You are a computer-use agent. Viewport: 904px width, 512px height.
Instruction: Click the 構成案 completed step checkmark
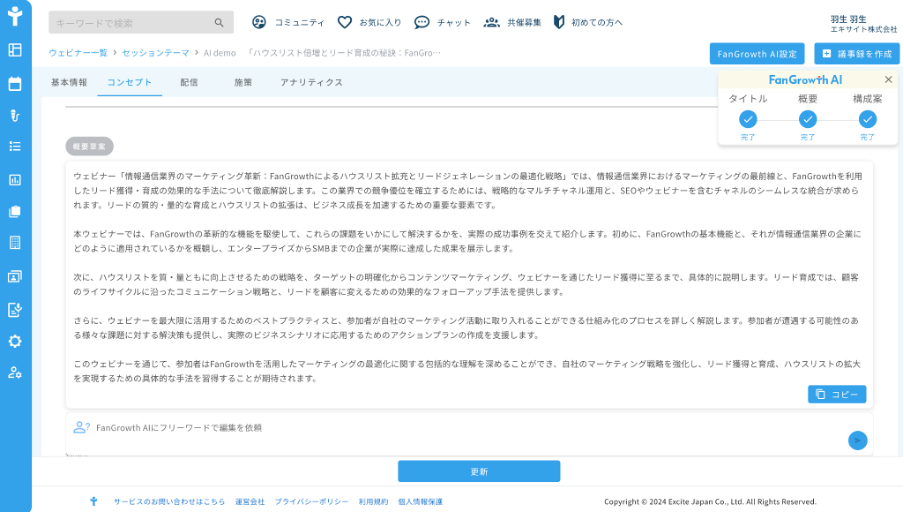point(867,119)
